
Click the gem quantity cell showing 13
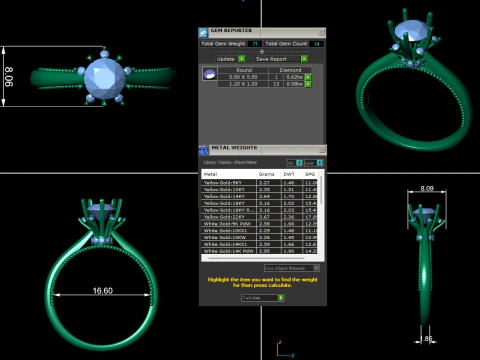276,84
